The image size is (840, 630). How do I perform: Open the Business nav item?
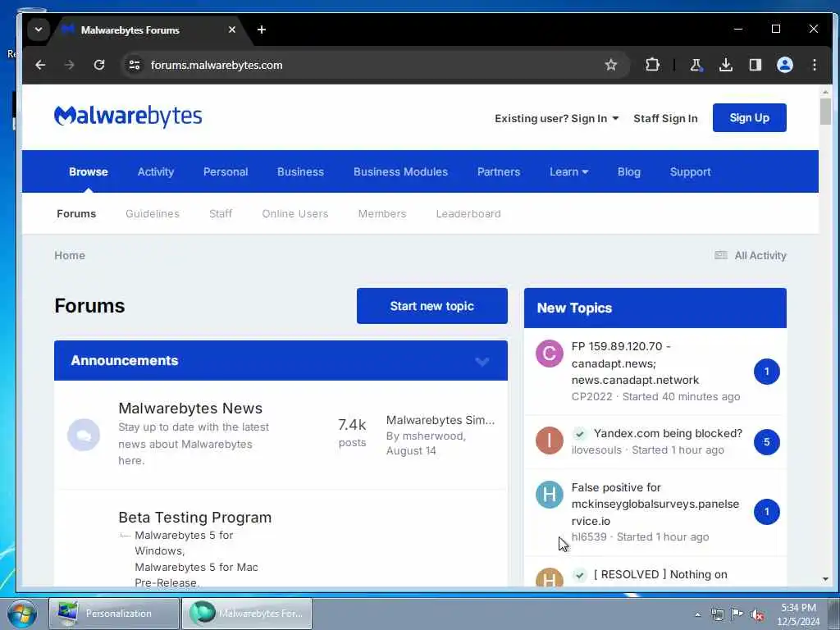(x=300, y=171)
